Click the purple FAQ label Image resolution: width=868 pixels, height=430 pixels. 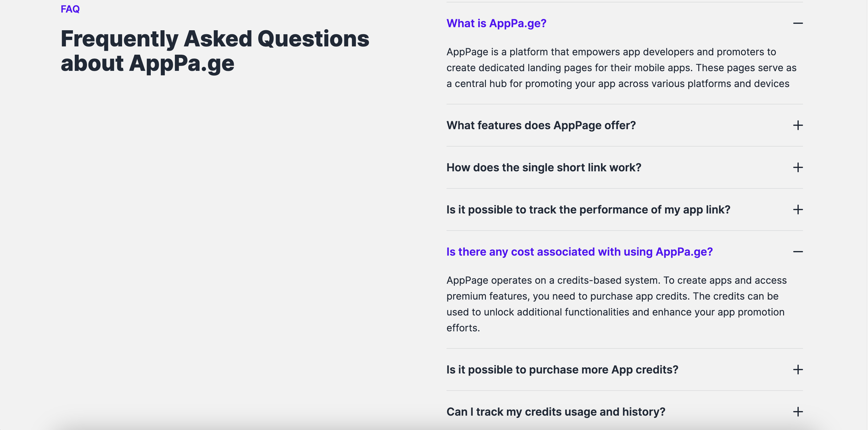coord(70,9)
